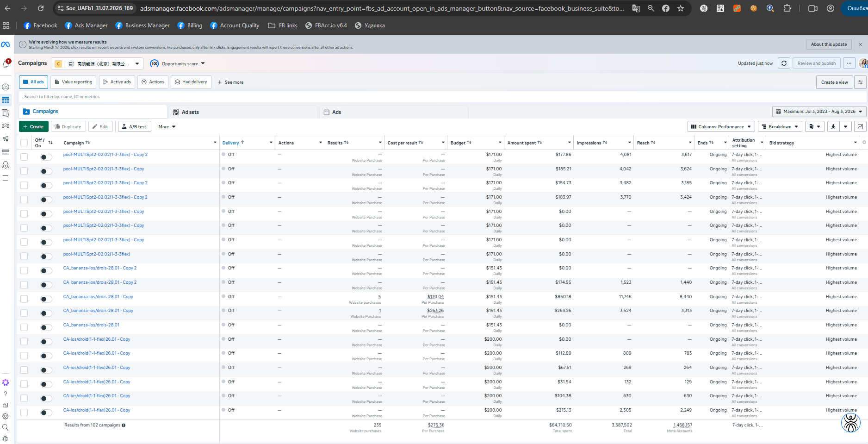The height and width of the screenshot is (444, 868).
Task: Select Campaigns table icon in left sidebar
Action: (x=6, y=100)
